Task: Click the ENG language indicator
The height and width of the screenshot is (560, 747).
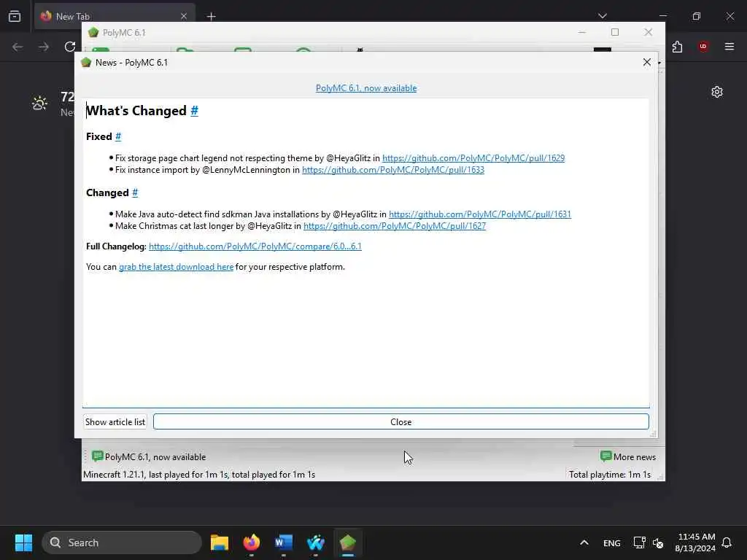Action: [x=612, y=542]
